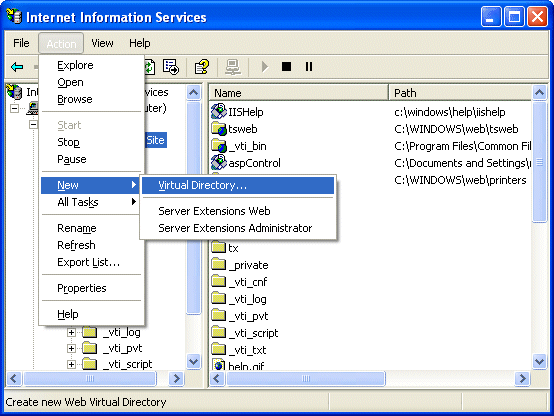Choose Virtual Directory… from New submenu
This screenshot has width=554, height=416.
[x=238, y=185]
